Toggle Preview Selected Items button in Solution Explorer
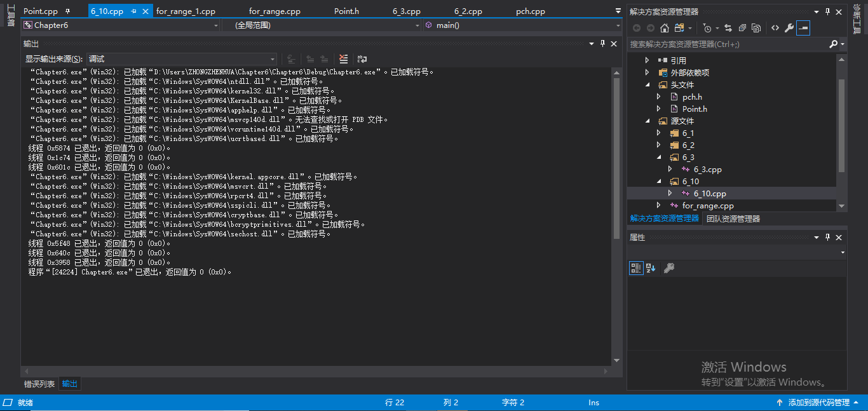 click(803, 28)
